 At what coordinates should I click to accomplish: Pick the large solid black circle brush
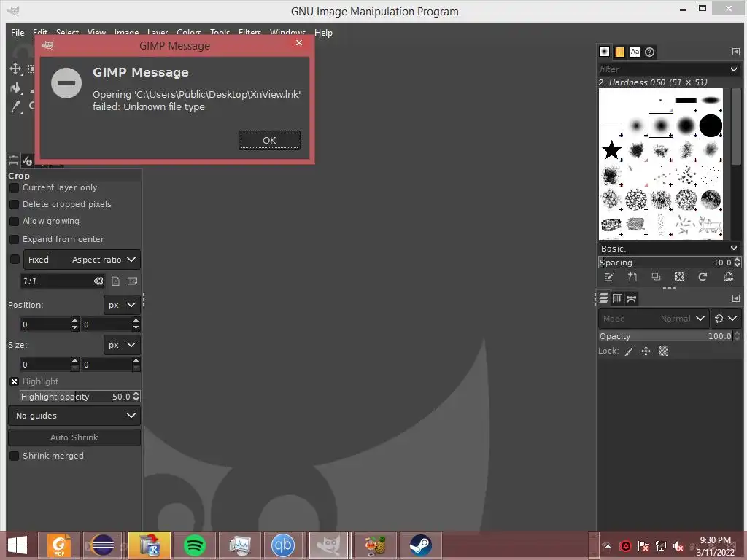pyautogui.click(x=711, y=125)
